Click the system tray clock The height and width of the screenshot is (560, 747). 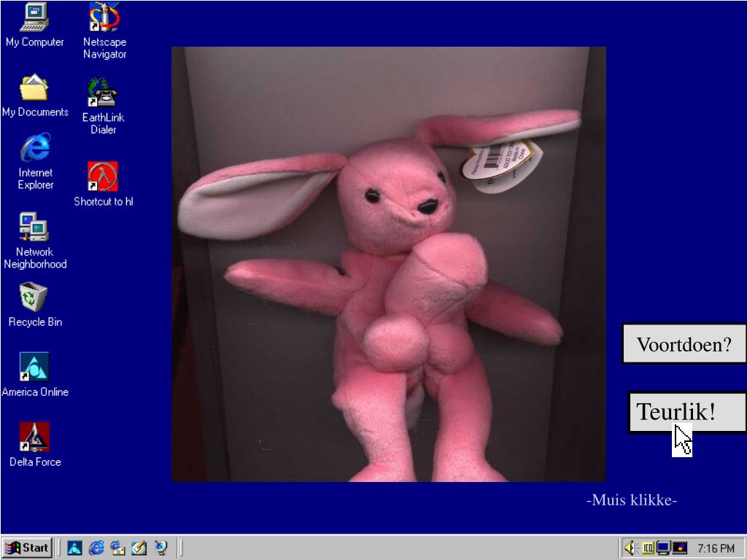[716, 548]
